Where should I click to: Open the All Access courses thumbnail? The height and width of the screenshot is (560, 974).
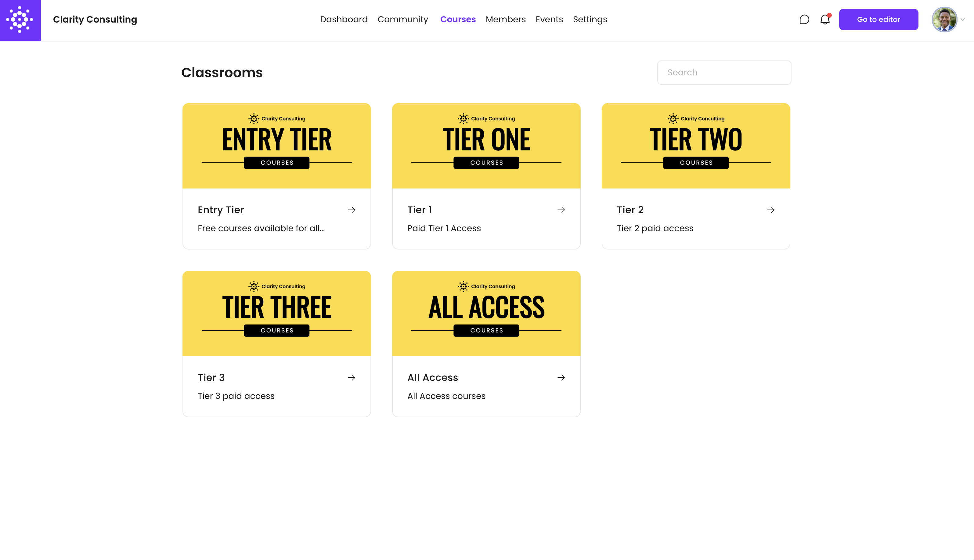tap(486, 314)
